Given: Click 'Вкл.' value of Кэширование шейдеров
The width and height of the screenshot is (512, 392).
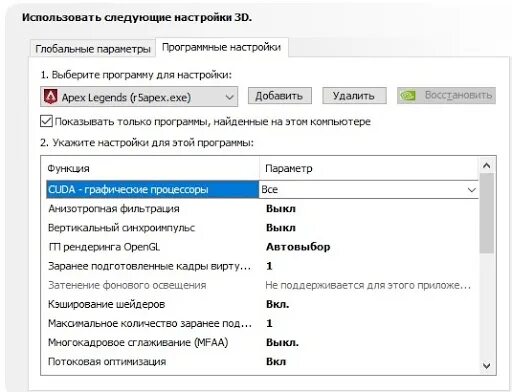Looking at the screenshot, I should 277,304.
